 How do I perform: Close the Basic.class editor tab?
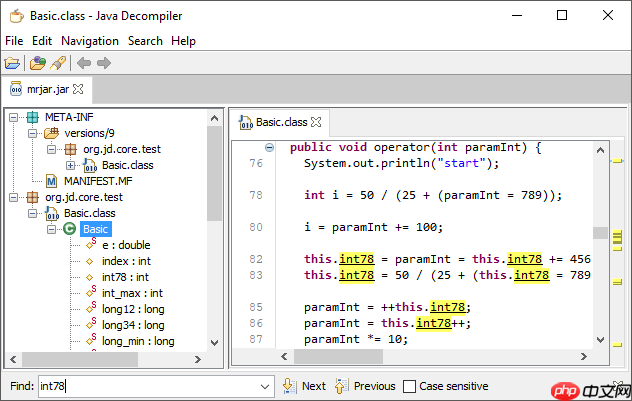pyautogui.click(x=316, y=122)
